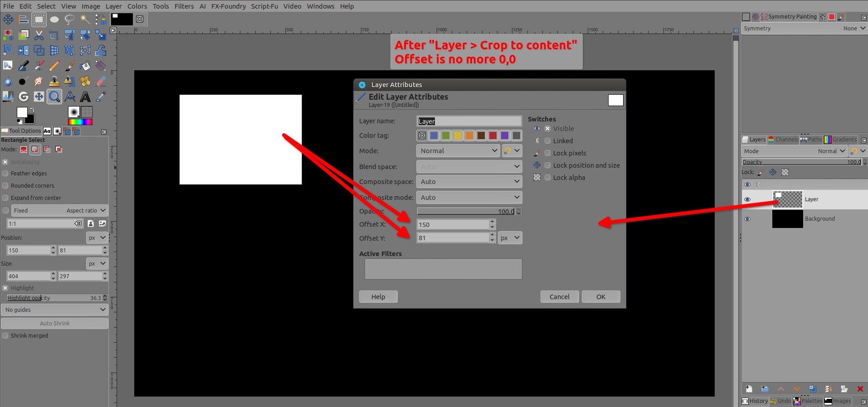868x407 pixels.
Task: Select the Flip tool
Action: 24,50
